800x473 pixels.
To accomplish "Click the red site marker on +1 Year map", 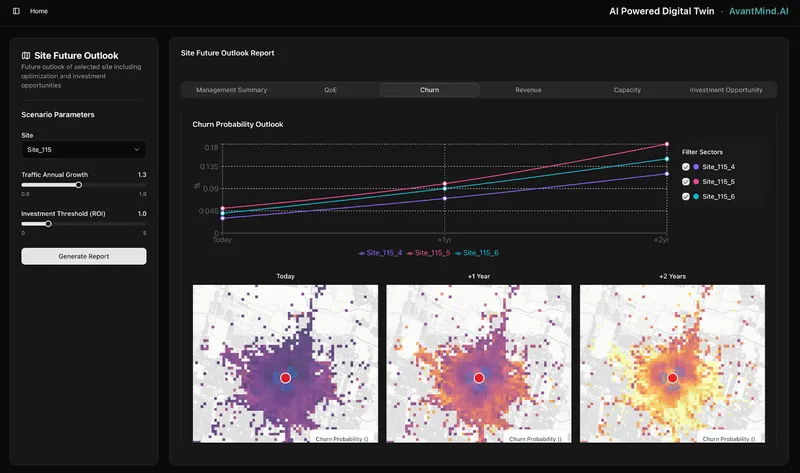I will click(x=479, y=378).
